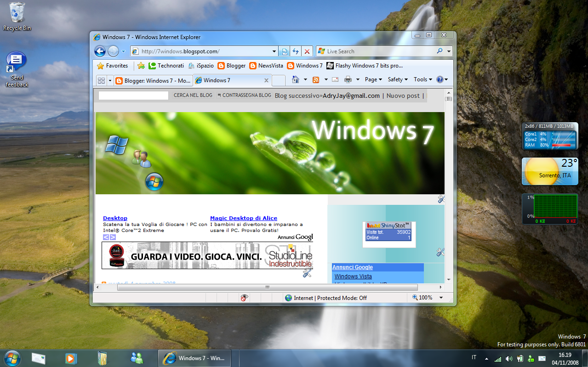Click the Read Mail envelope icon

pos(335,79)
